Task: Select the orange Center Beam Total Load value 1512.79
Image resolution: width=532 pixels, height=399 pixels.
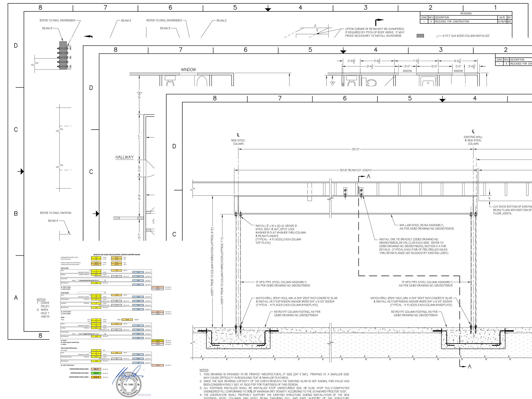Action: pyautogui.click(x=96, y=377)
